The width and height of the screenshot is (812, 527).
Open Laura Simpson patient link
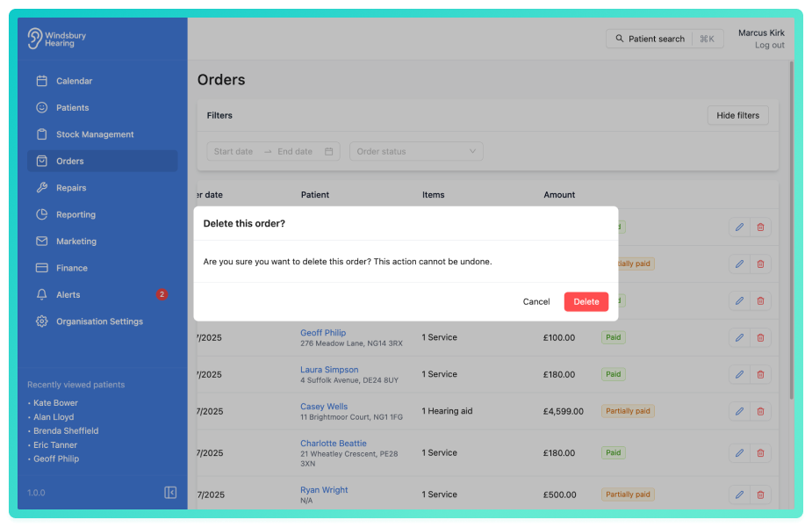tap(329, 370)
